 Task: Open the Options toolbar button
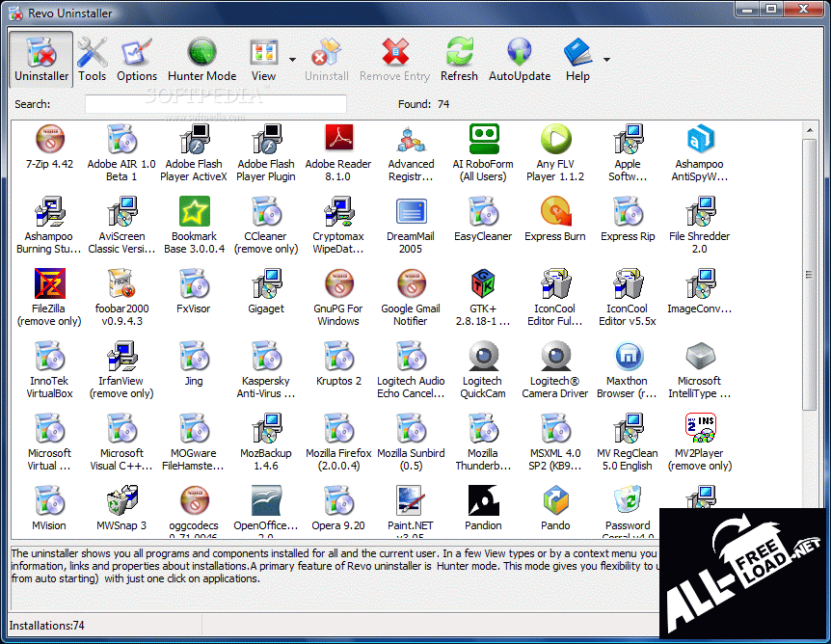(137, 60)
